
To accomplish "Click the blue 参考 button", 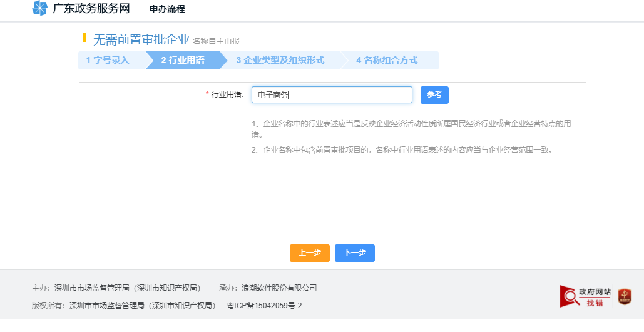I will tap(434, 94).
